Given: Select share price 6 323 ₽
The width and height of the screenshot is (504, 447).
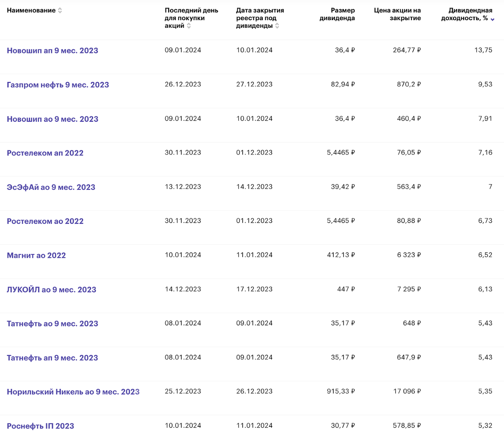Looking at the screenshot, I should (x=409, y=255).
